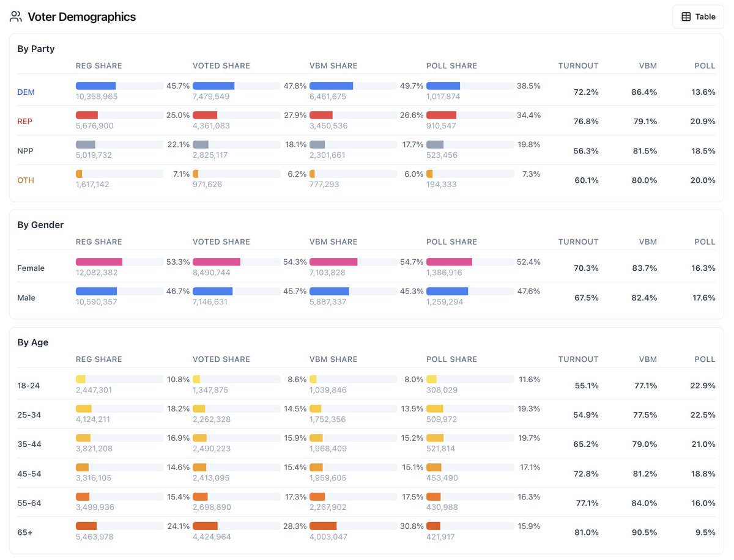Click 55-64 VBM value 84.0%
The height and width of the screenshot is (560, 734).
click(x=645, y=503)
